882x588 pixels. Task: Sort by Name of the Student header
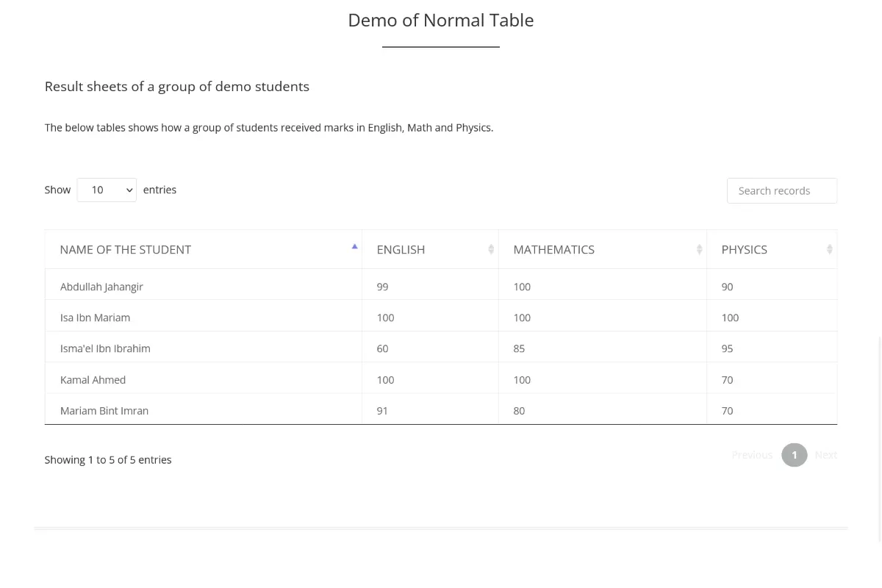pyautogui.click(x=126, y=249)
